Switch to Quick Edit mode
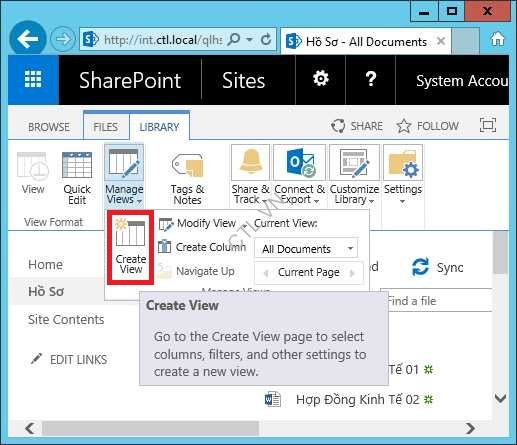The image size is (517, 445). [x=77, y=178]
